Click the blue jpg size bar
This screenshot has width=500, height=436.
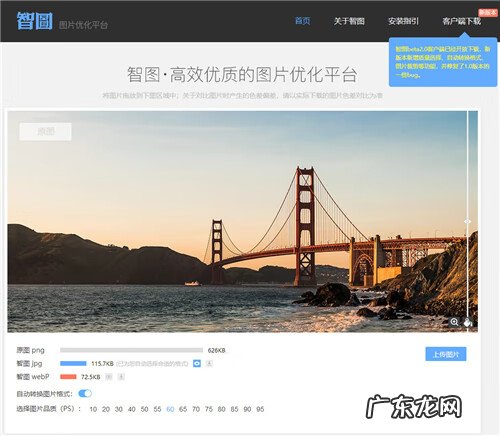73,363
